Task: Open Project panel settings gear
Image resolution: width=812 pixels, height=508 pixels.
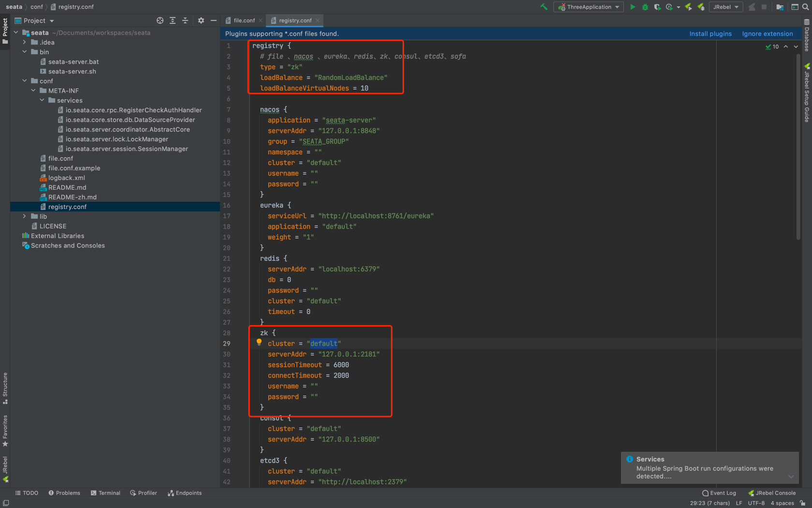Action: point(201,20)
